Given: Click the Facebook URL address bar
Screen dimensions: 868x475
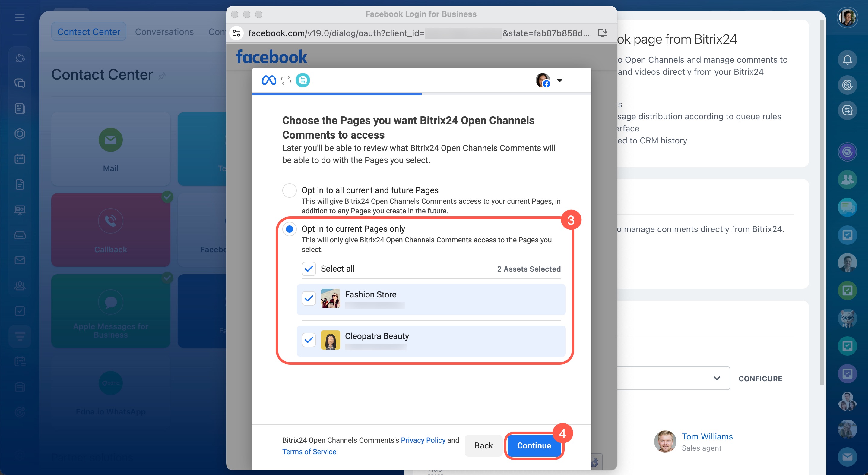Looking at the screenshot, I should [x=418, y=33].
